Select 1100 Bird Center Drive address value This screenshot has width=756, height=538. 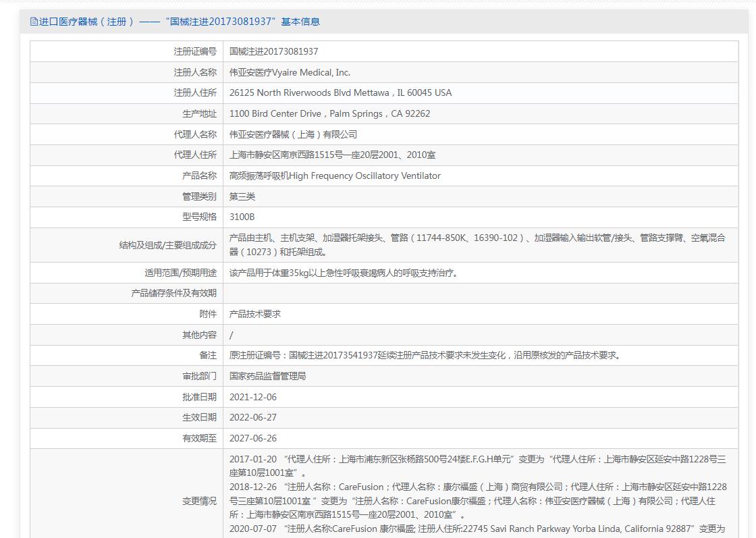click(x=330, y=114)
